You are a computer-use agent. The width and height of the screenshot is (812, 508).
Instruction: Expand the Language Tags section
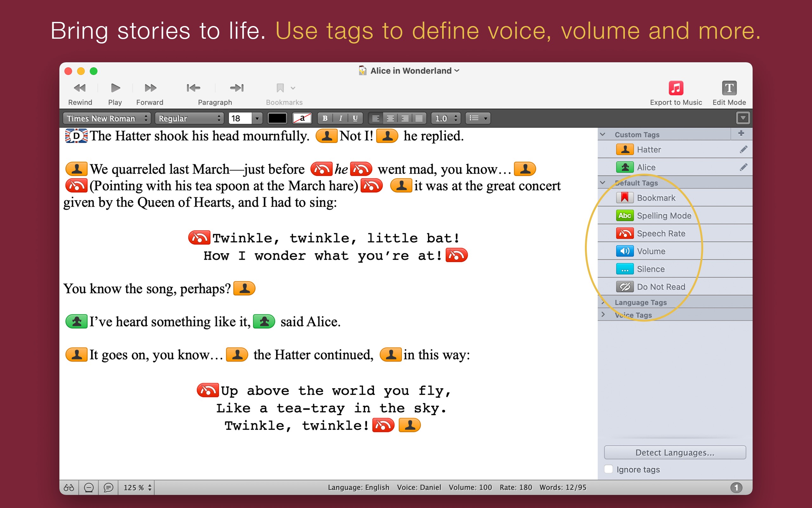click(x=603, y=302)
